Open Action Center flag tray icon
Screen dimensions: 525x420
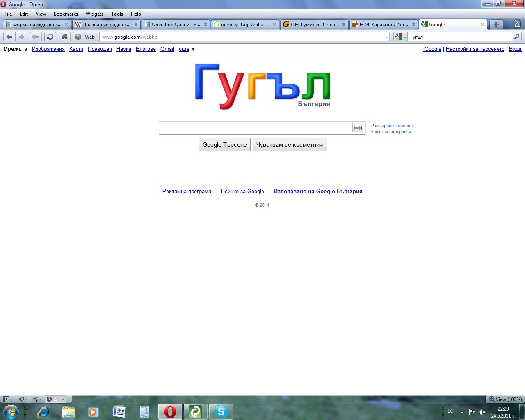pyautogui.click(x=472, y=412)
